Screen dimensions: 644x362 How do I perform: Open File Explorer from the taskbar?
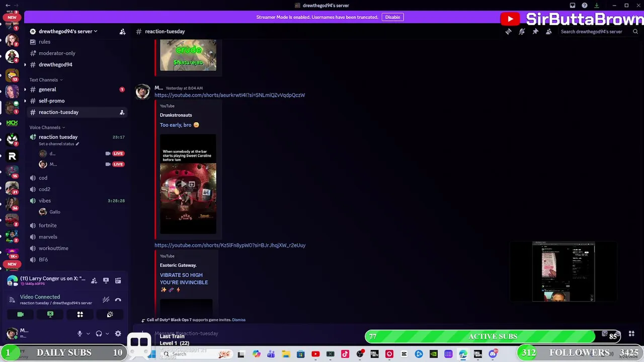tap(286, 354)
